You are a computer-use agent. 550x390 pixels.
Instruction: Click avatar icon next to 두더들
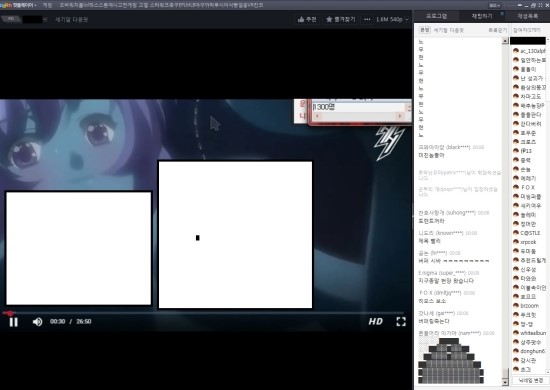tap(516, 251)
